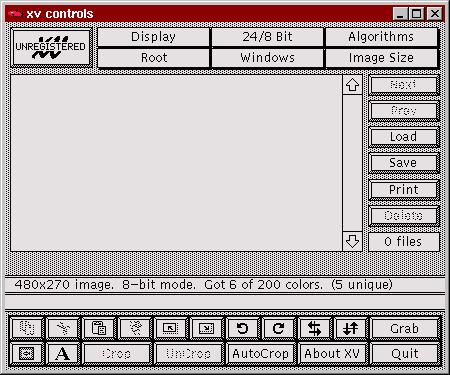The width and height of the screenshot is (450, 375).
Task: Click the Load button
Action: pyautogui.click(x=404, y=137)
